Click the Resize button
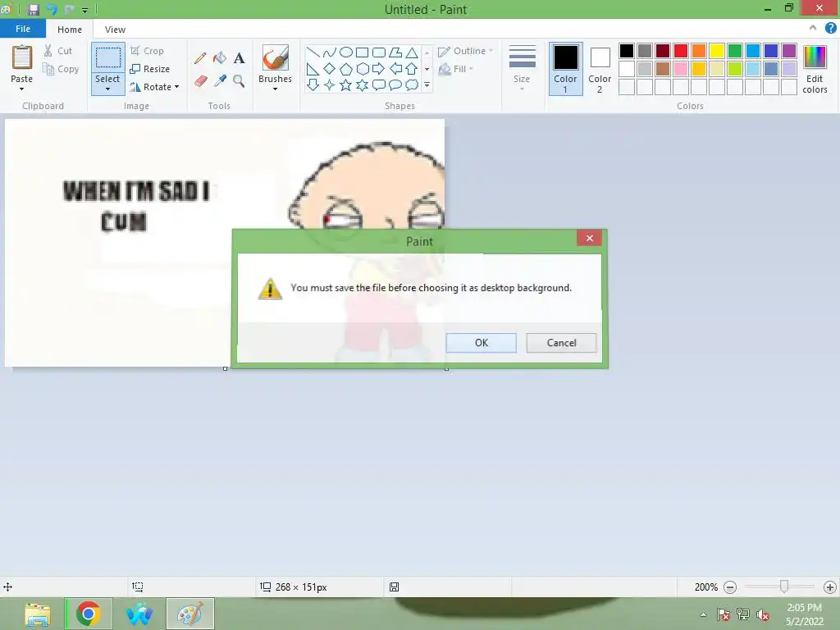 click(149, 69)
